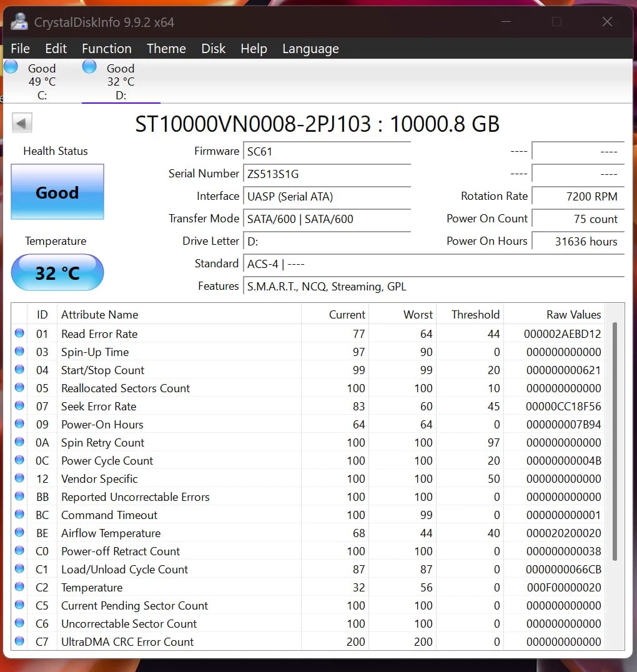637x672 pixels.
Task: Click the Attribute Name column header
Action: click(x=179, y=315)
